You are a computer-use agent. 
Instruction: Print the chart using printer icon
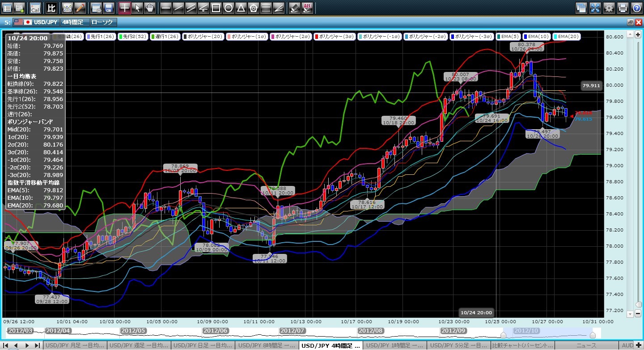(x=623, y=8)
